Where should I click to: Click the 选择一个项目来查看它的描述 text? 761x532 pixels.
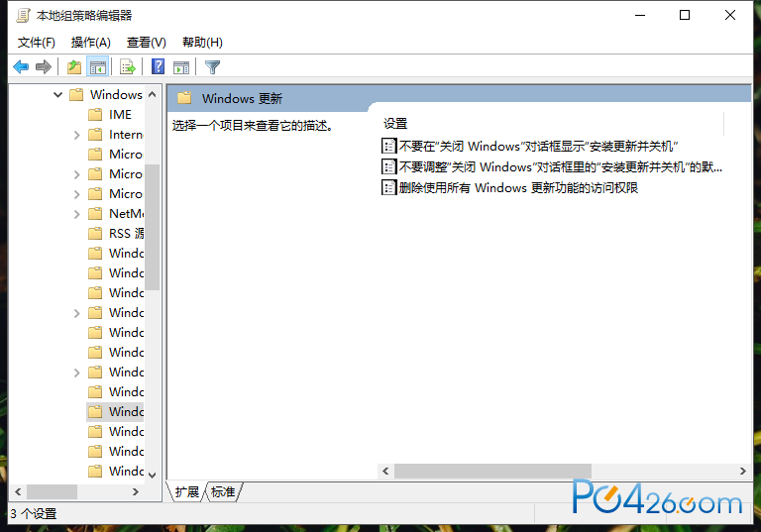pos(253,125)
